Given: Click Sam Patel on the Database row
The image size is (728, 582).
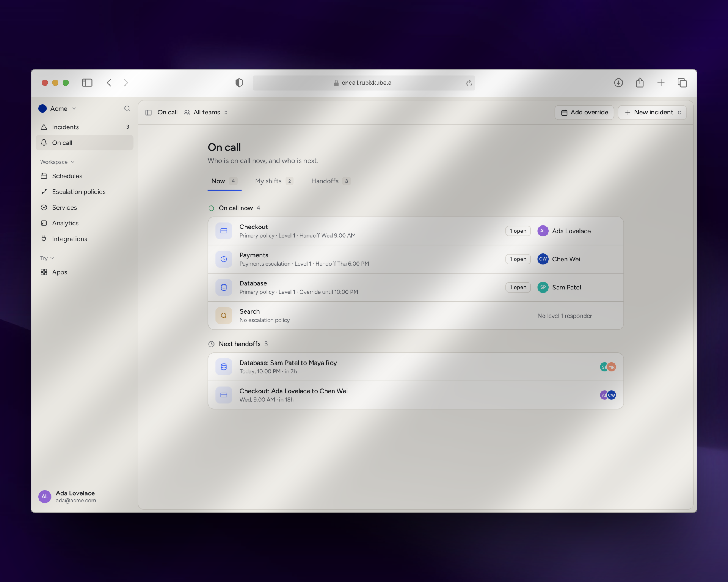Looking at the screenshot, I should coord(559,287).
